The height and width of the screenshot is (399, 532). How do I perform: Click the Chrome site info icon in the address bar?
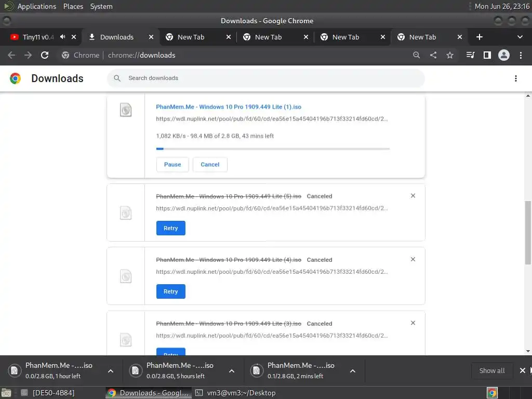pos(65,55)
